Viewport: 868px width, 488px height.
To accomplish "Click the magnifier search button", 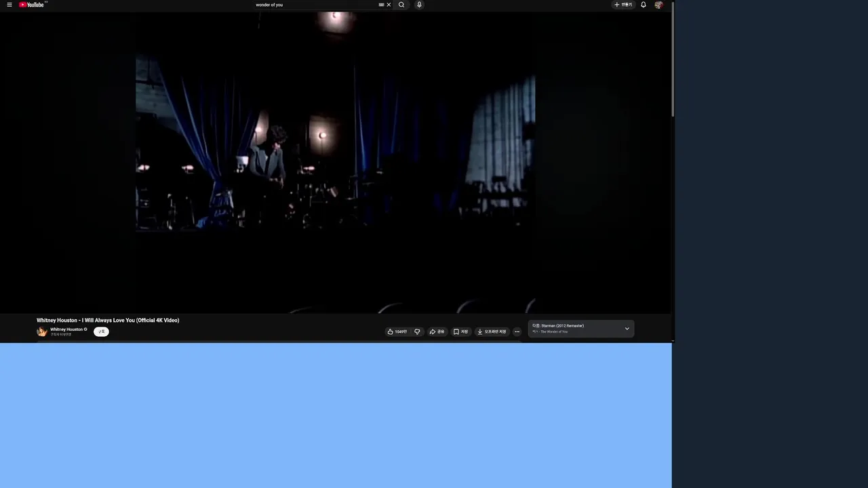I will coord(401,5).
